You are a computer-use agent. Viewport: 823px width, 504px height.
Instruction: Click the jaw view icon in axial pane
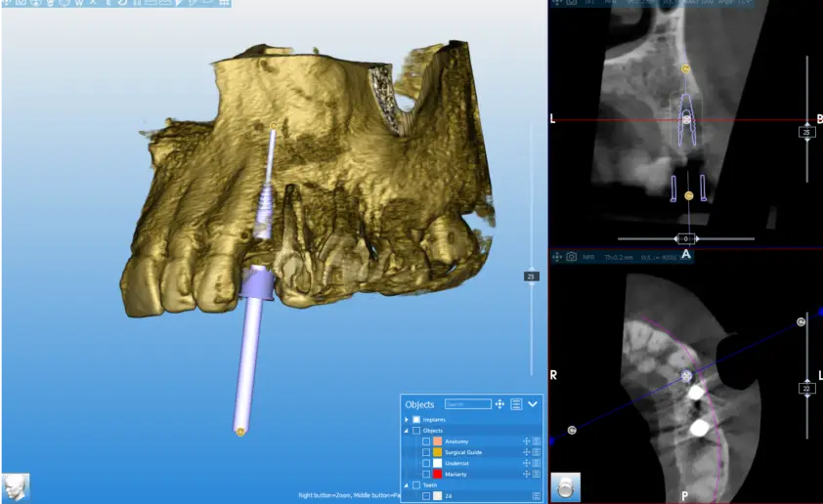[x=566, y=487]
